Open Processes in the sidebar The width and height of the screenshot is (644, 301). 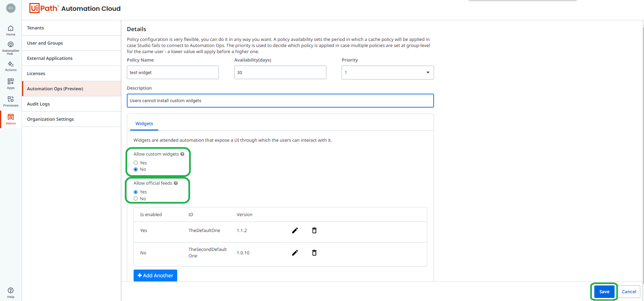click(x=11, y=101)
